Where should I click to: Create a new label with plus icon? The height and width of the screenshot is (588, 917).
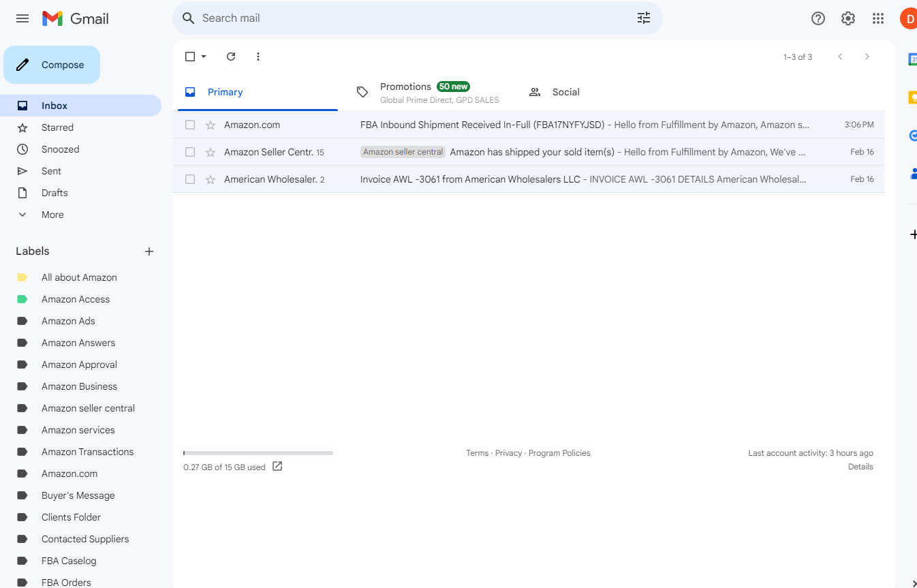149,251
